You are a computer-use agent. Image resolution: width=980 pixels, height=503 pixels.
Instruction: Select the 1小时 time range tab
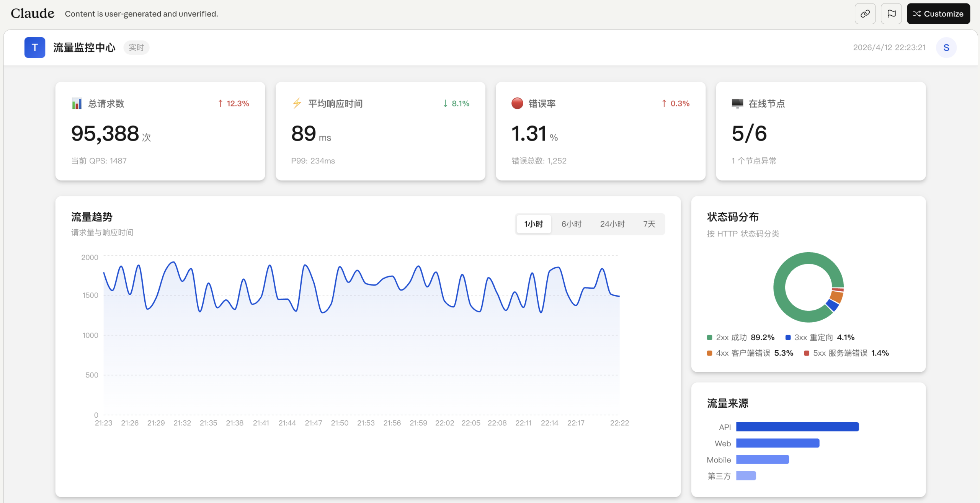coord(534,224)
